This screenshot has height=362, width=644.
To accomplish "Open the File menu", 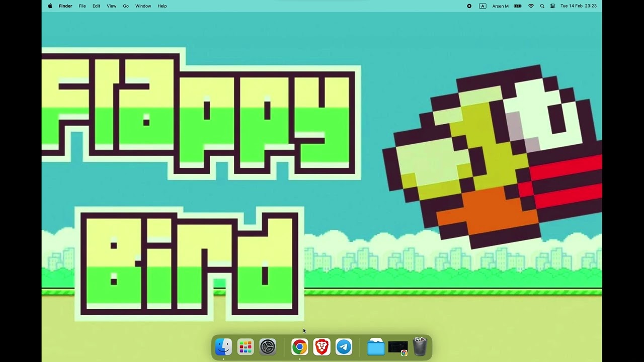I will [82, 6].
